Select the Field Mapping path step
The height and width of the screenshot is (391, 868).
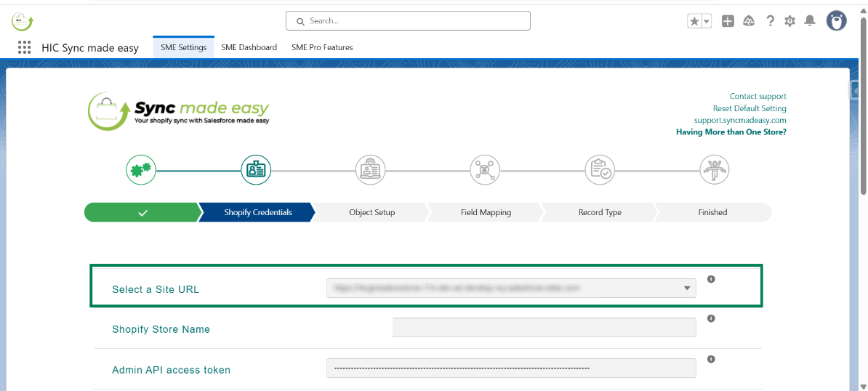[x=486, y=212]
